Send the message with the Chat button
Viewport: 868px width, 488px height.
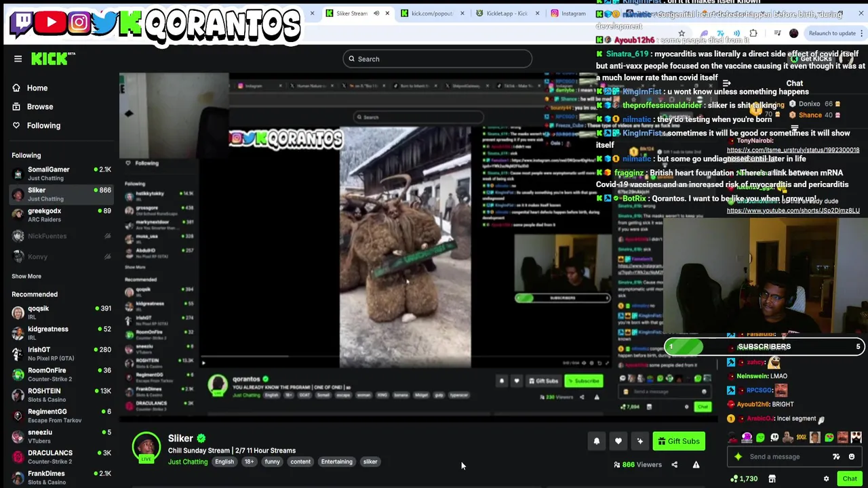pos(850,479)
